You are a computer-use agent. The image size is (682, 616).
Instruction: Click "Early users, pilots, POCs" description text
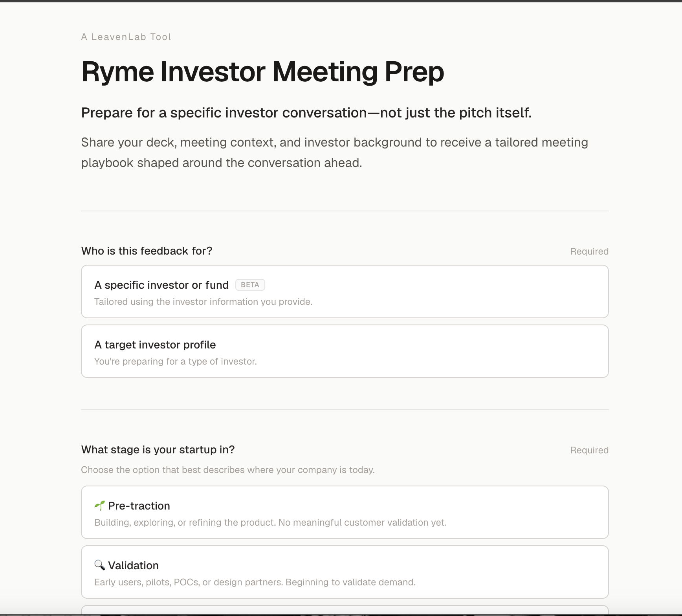tap(255, 582)
